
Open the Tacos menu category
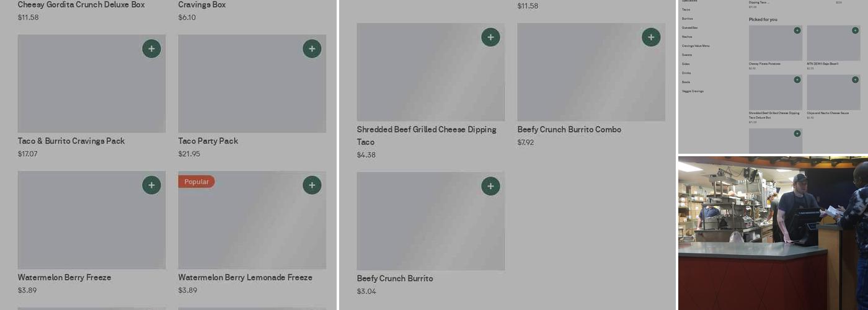(686, 10)
